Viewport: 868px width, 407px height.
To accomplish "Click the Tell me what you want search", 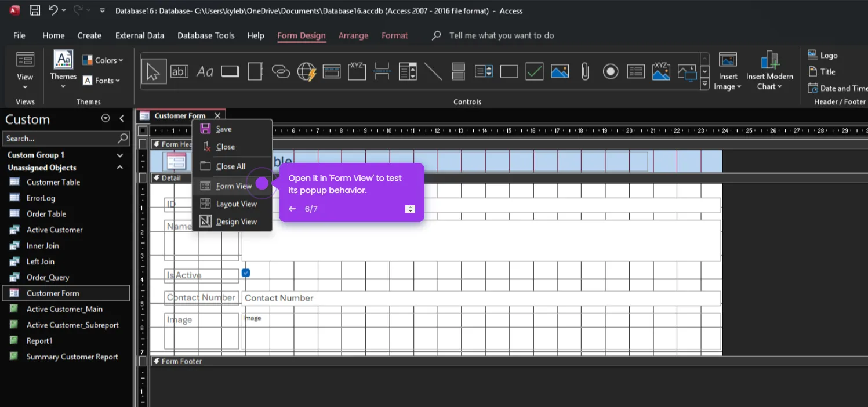I will [502, 35].
